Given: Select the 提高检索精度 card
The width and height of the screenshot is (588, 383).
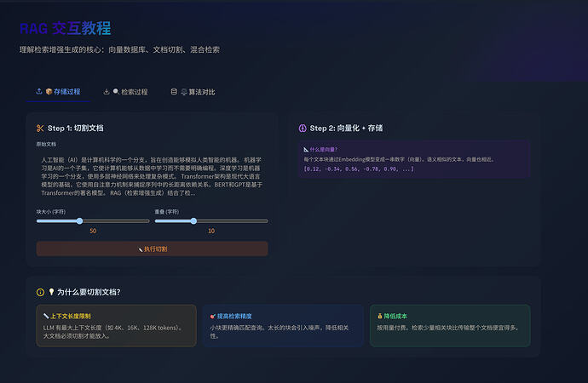Looking at the screenshot, I should pyautogui.click(x=283, y=326).
